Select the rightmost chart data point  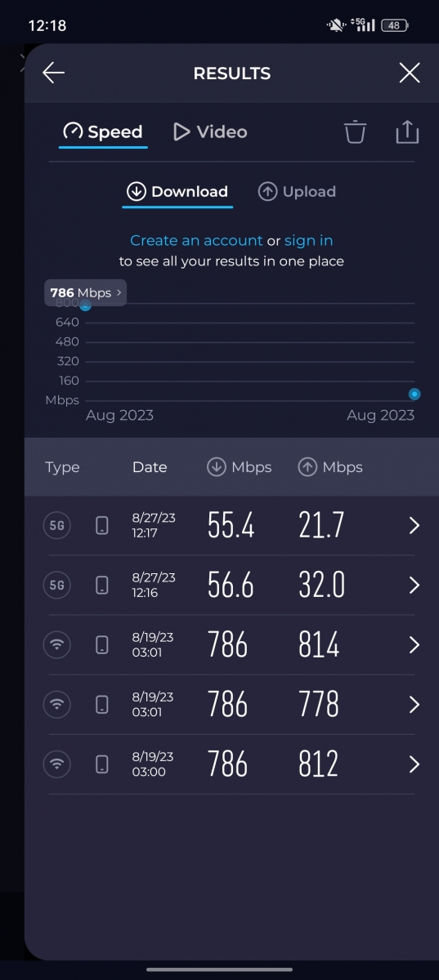[x=414, y=394]
